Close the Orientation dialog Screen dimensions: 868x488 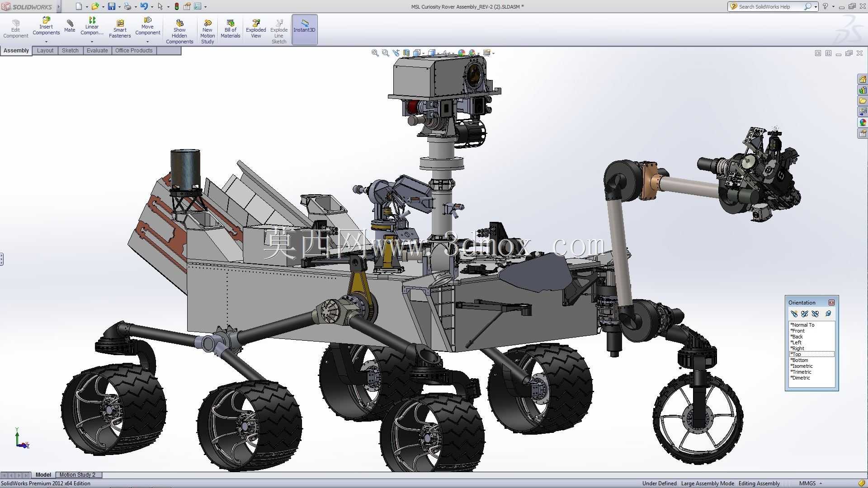[831, 302]
